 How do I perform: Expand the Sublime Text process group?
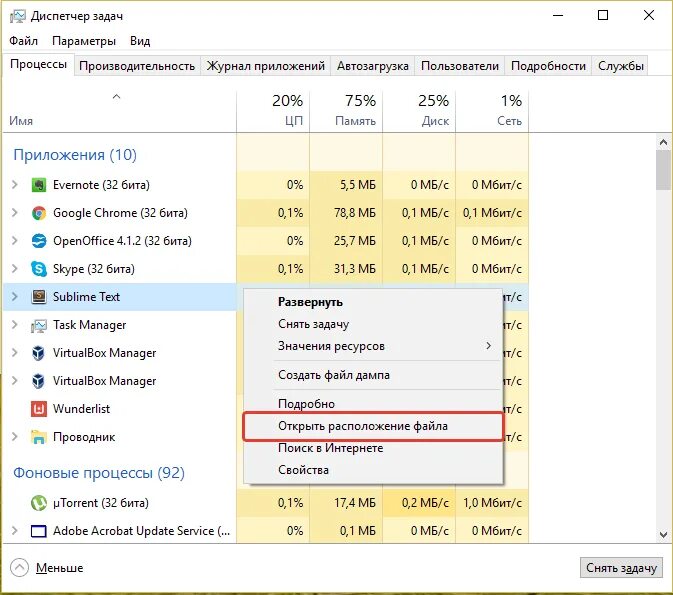tap(15, 297)
